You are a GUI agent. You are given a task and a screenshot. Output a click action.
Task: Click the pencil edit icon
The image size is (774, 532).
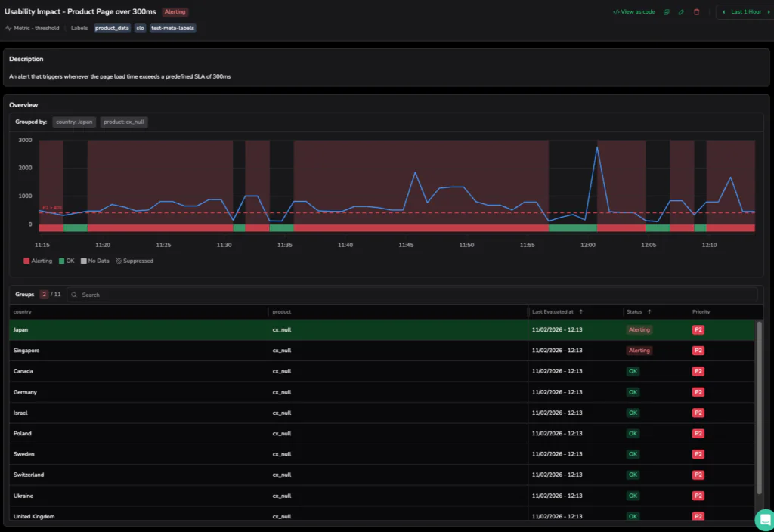click(681, 12)
